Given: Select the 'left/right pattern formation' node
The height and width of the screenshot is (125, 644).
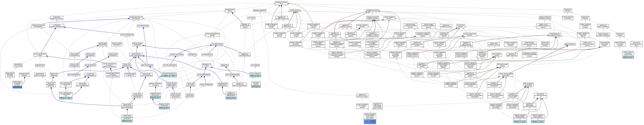Looking at the screenshot, I should (x=24, y=75).
